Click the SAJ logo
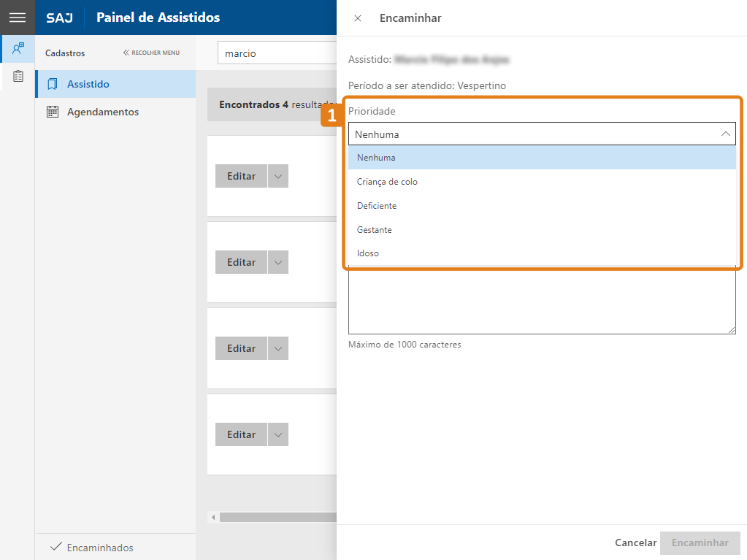This screenshot has width=747, height=560. coord(60,18)
